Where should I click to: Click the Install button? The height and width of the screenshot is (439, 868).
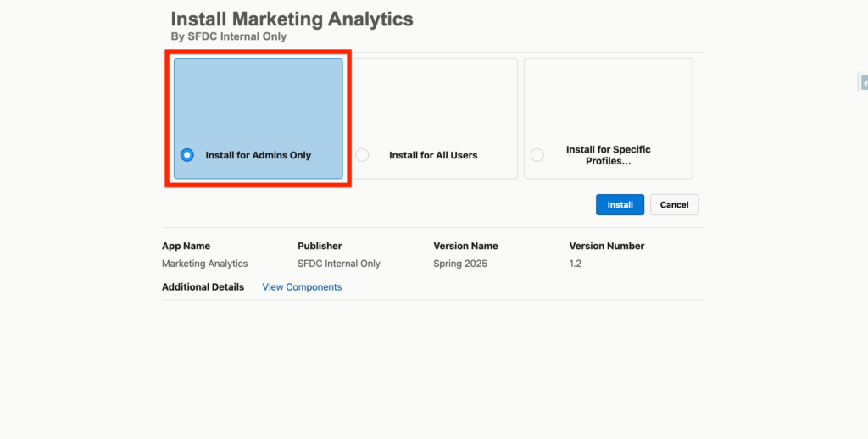pos(620,205)
